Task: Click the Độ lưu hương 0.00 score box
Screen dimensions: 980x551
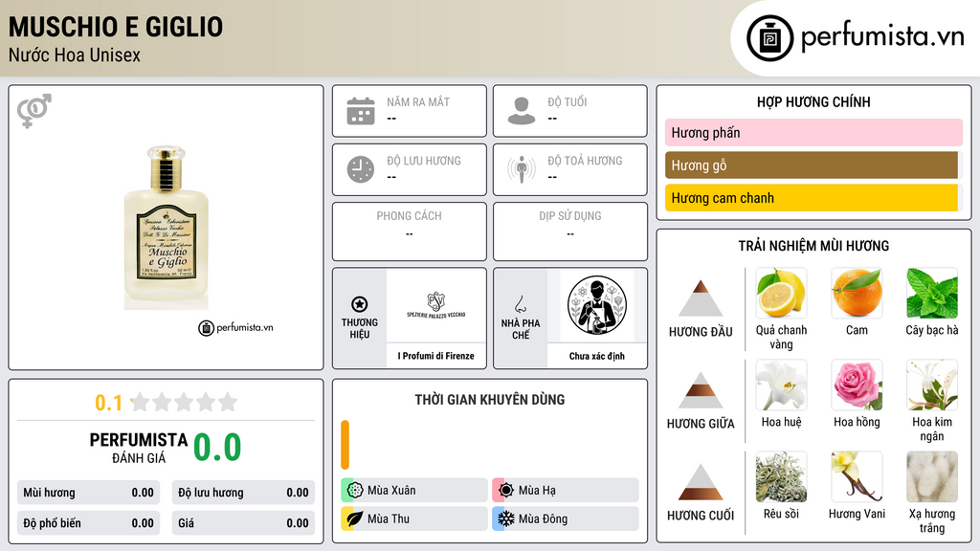Action: coord(243,493)
